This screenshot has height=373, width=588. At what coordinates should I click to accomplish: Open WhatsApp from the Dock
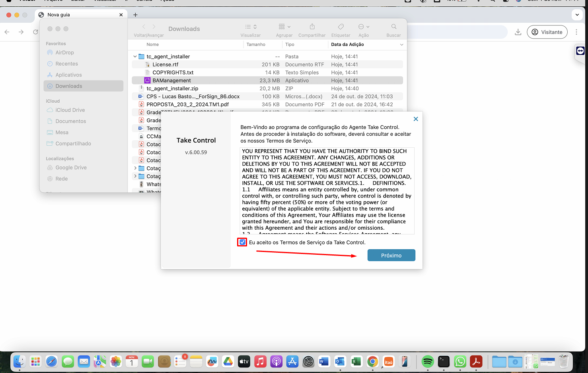(460, 361)
